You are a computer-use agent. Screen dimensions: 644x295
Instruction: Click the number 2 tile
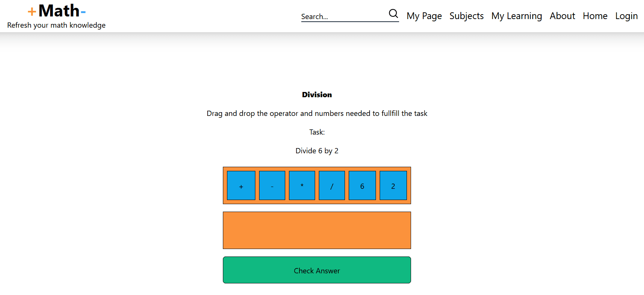393,185
